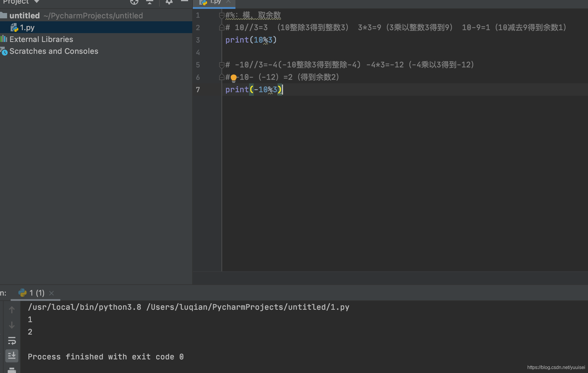
Task: Collapse comment fold marker on line 5
Action: coord(221,65)
